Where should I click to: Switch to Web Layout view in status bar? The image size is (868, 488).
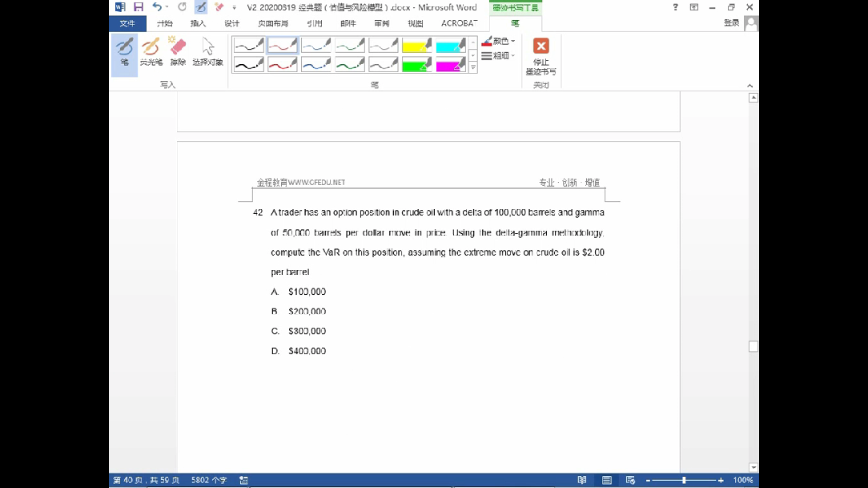[x=630, y=480]
